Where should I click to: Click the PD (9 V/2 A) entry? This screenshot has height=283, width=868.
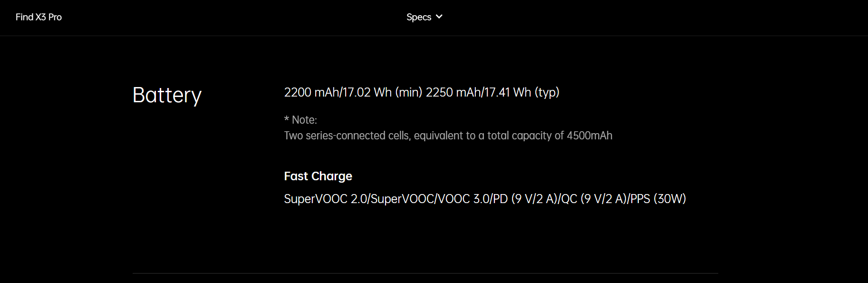click(x=525, y=199)
